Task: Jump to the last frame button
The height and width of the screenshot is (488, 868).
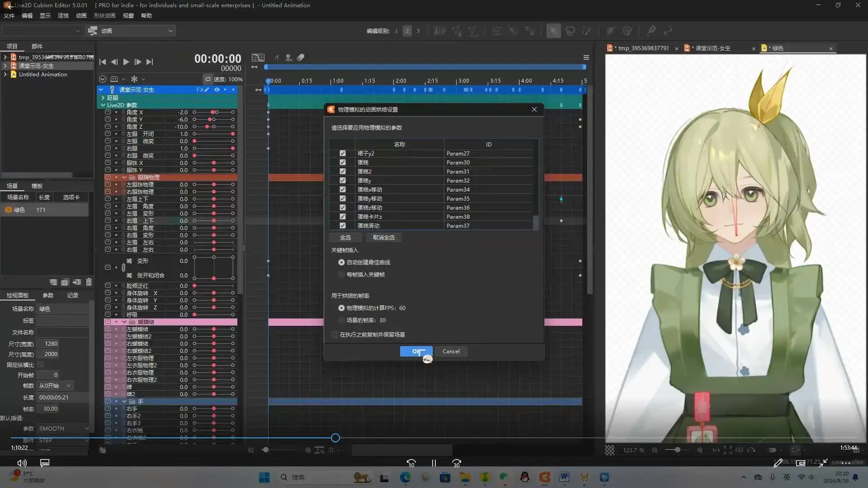Action: coord(150,62)
